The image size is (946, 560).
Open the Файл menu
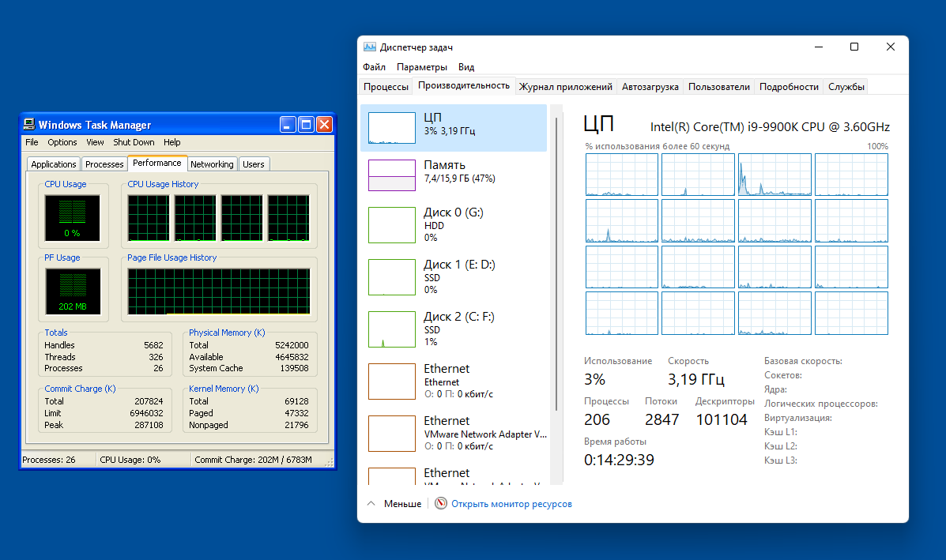[375, 67]
